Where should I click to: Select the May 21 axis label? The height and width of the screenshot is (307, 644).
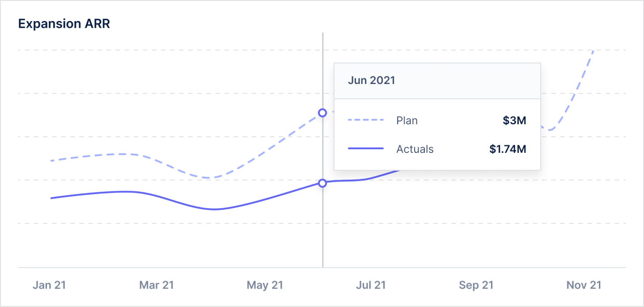265,285
